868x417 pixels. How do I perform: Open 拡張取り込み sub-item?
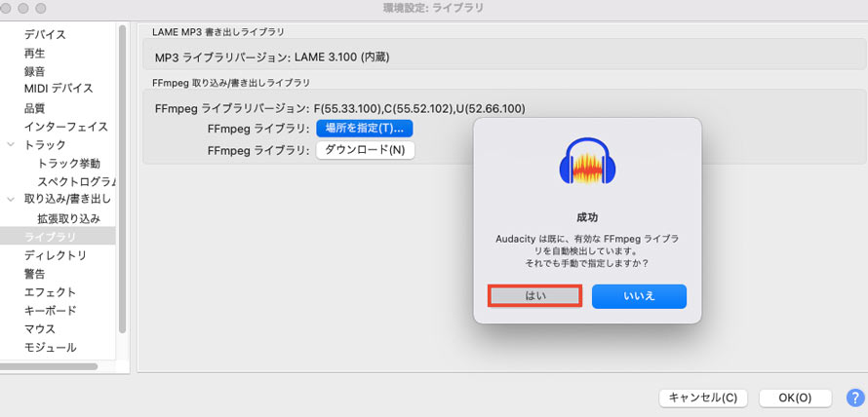tap(68, 218)
